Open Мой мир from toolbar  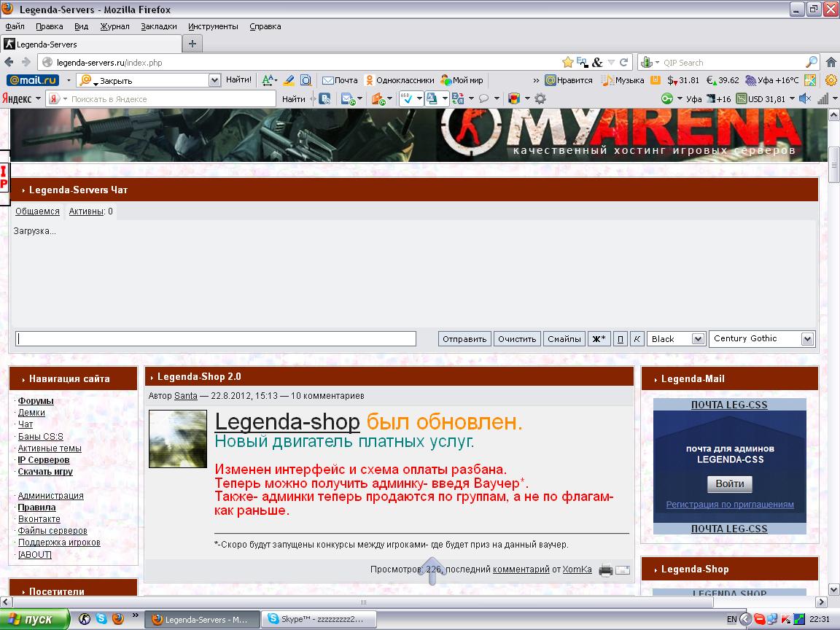[x=462, y=80]
